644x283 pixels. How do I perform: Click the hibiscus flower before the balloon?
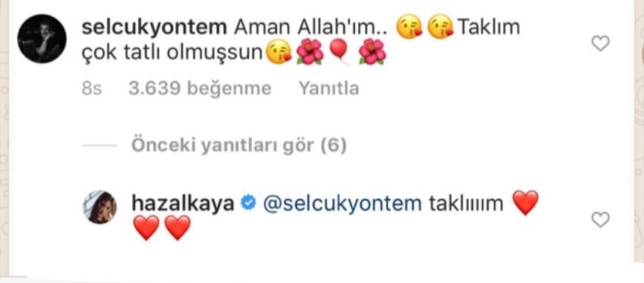(x=309, y=53)
